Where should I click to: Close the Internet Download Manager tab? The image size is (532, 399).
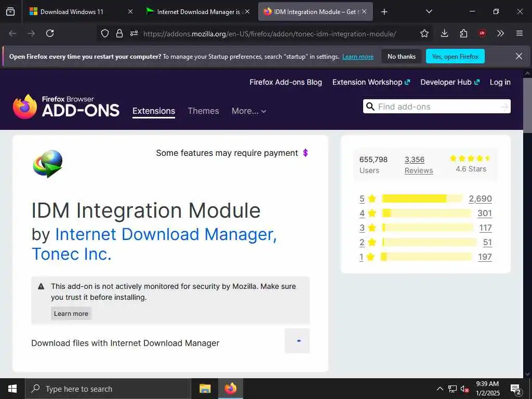pos(247,11)
